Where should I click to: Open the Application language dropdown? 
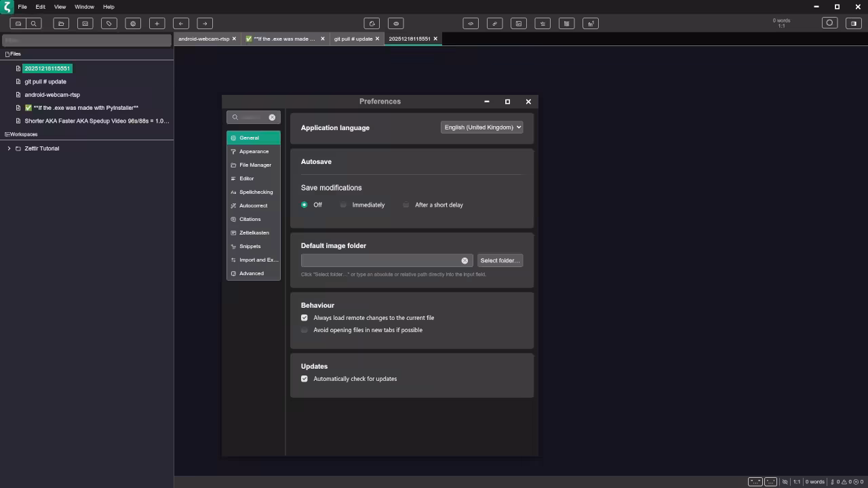[481, 127]
